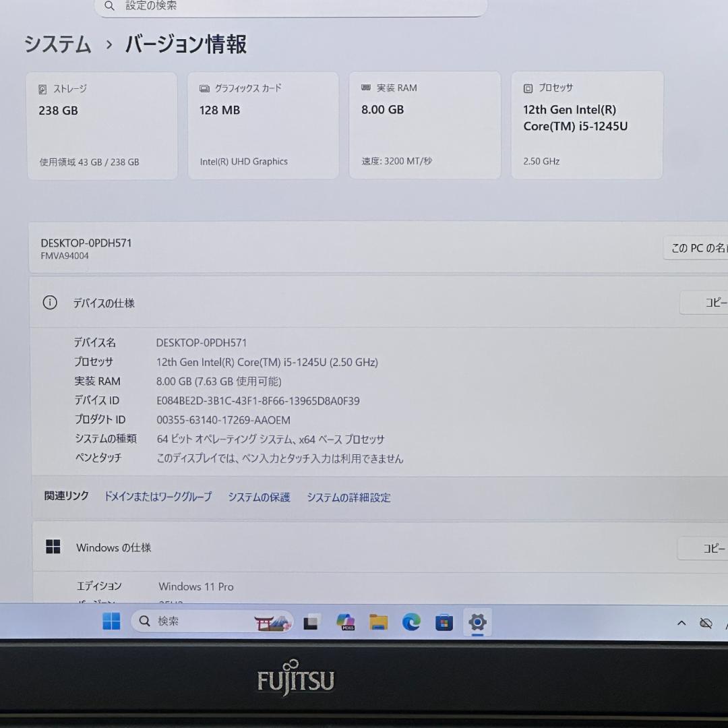
Task: Click inside the 設定の検索 search field
Action: click(x=290, y=7)
